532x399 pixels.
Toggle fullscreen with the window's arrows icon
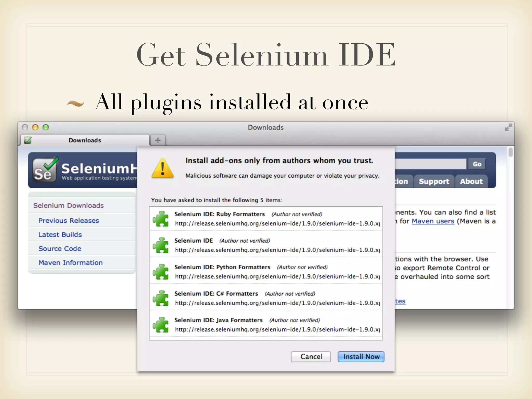[508, 127]
